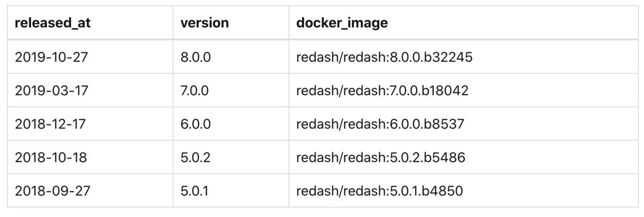Select the 2018-10-18 date cell

(90, 157)
